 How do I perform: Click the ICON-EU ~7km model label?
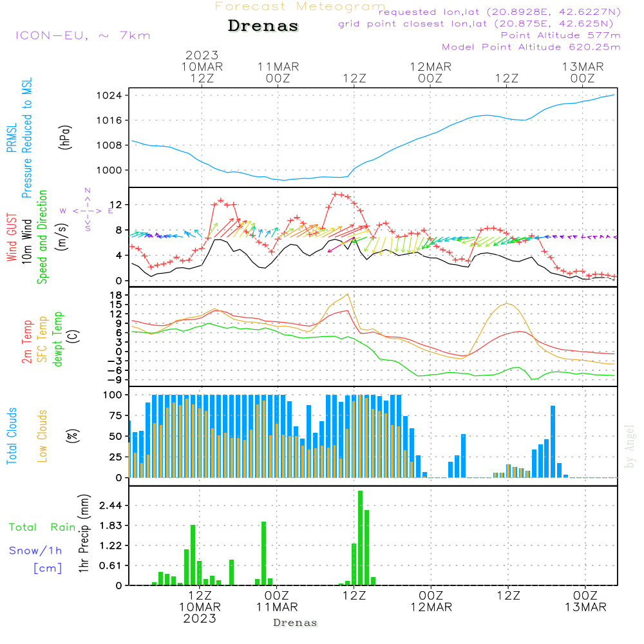pyautogui.click(x=82, y=35)
